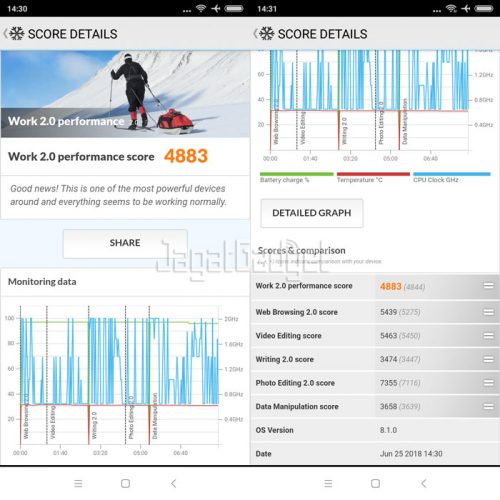Tap the SHARE button

pyautogui.click(x=125, y=243)
